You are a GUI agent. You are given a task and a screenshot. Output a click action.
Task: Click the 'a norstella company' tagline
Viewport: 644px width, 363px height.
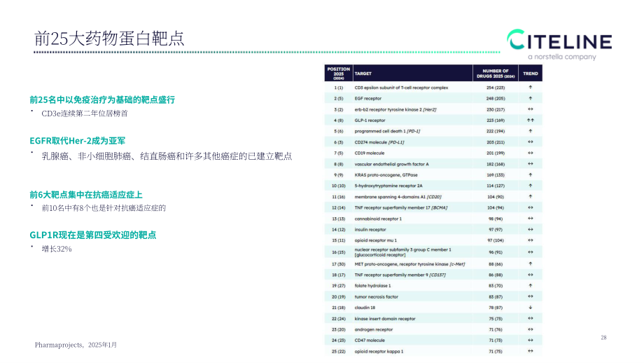[x=562, y=57]
